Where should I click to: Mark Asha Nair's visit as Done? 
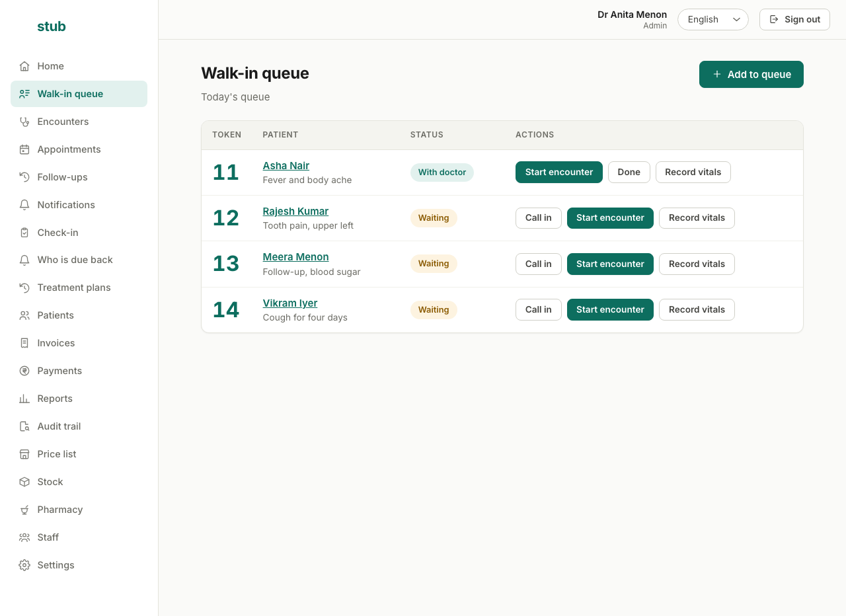(x=629, y=172)
